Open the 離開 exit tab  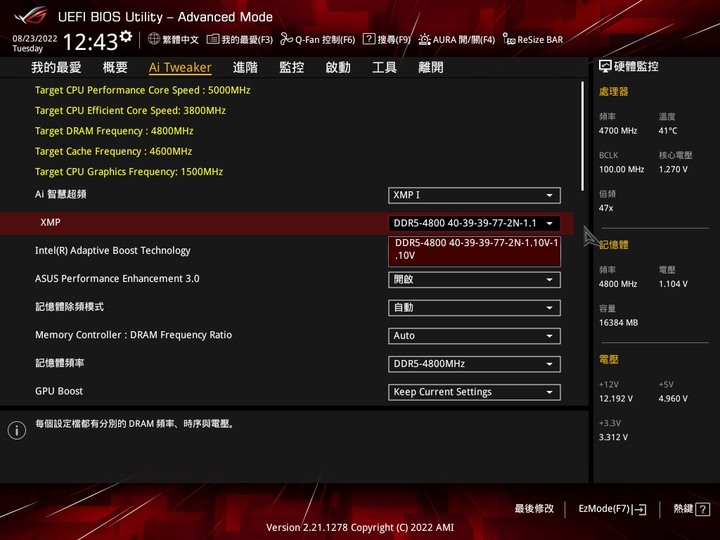[431, 68]
